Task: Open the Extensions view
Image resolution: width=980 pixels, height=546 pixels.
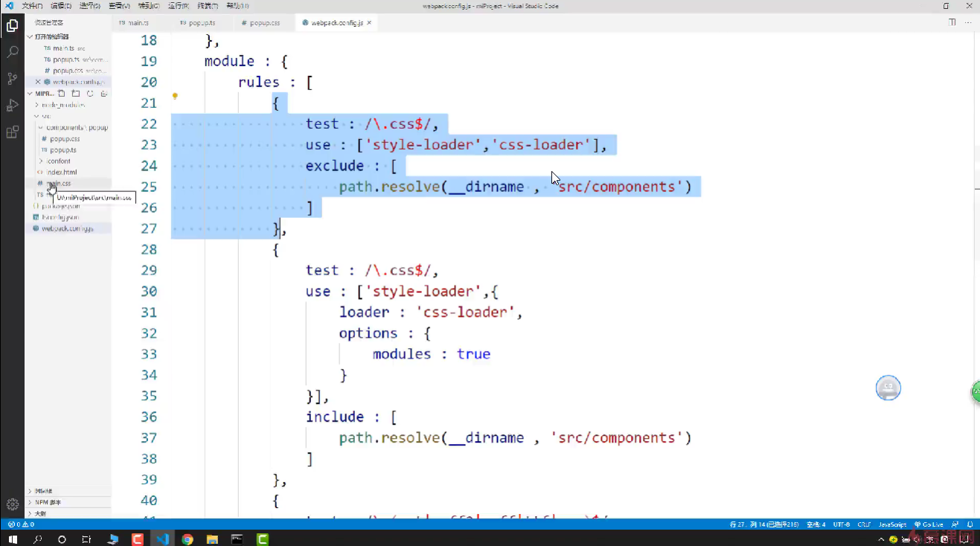Action: click(x=12, y=132)
